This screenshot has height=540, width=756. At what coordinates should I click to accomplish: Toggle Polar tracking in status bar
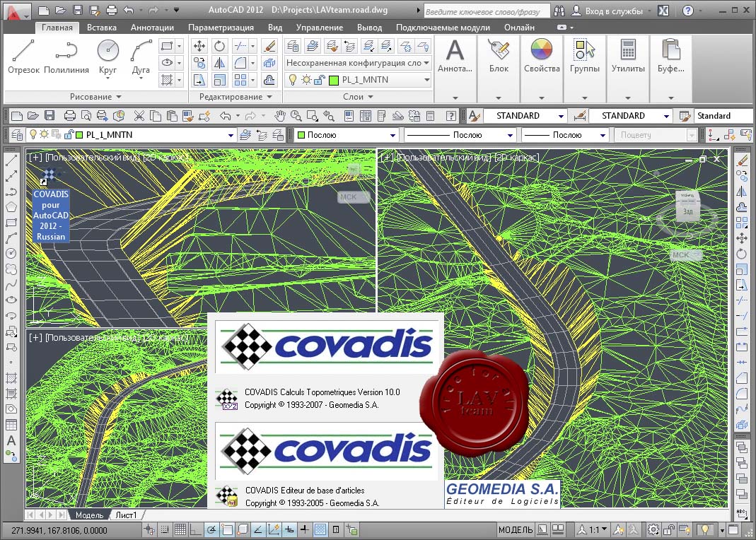pos(211,530)
